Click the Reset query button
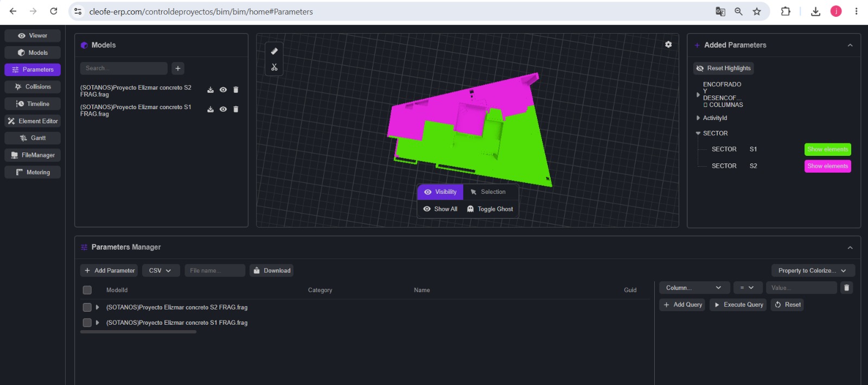This screenshot has width=868, height=385. 788,305
